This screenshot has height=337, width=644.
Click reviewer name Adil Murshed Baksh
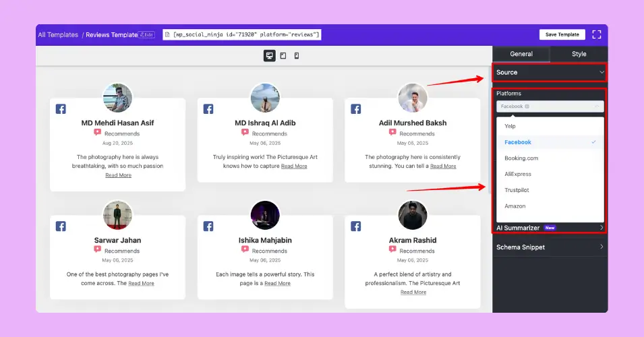412,123
